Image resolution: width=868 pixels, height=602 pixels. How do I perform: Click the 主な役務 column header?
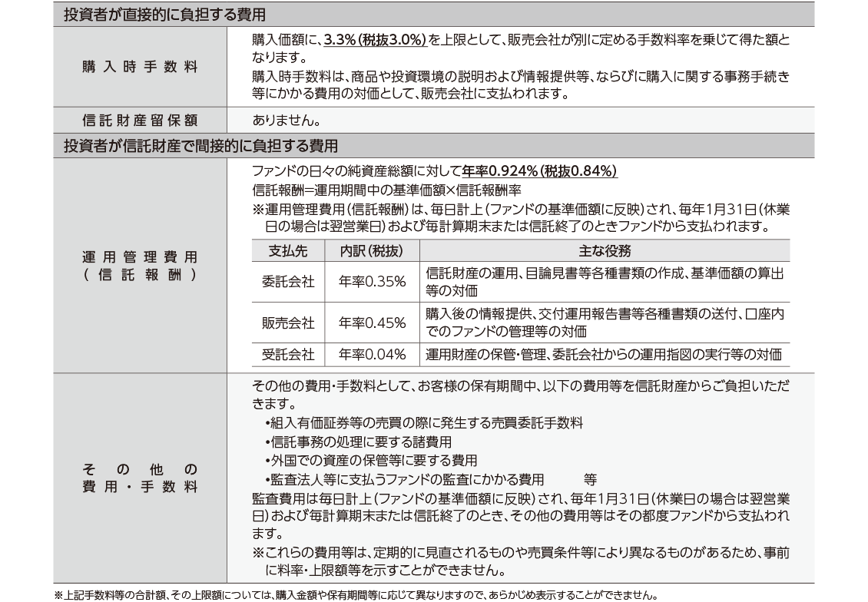(604, 251)
